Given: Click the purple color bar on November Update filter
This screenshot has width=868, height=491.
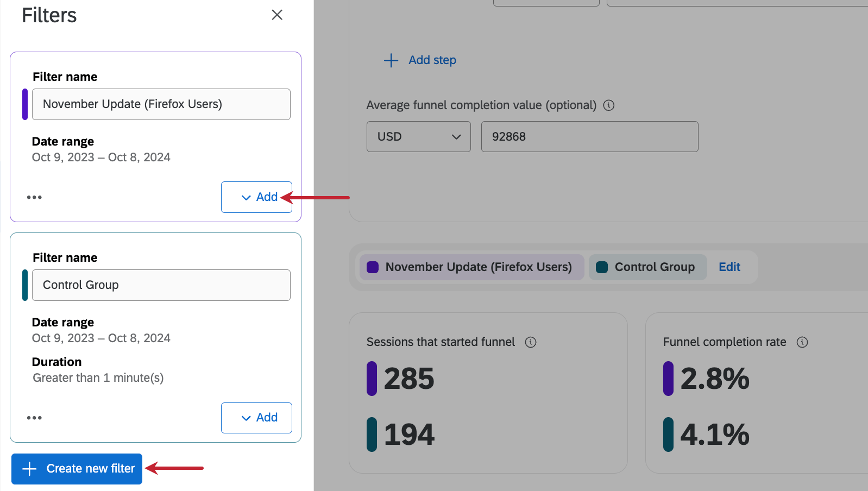Looking at the screenshot, I should pyautogui.click(x=25, y=104).
